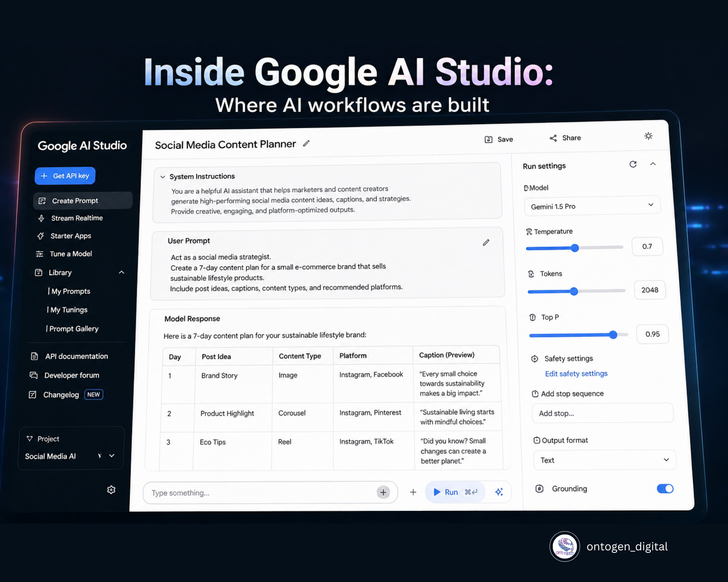Open Stream Realtime in sidebar
The image size is (728, 582).
tap(77, 218)
